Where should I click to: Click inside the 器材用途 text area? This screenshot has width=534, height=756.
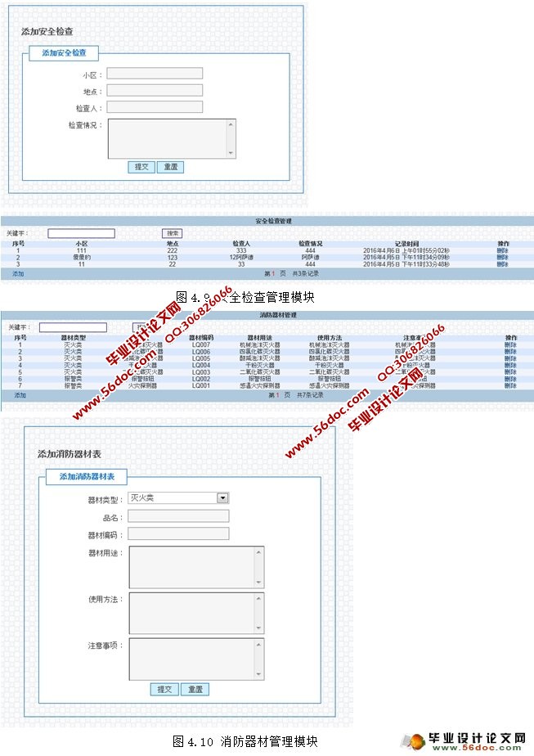[191, 567]
